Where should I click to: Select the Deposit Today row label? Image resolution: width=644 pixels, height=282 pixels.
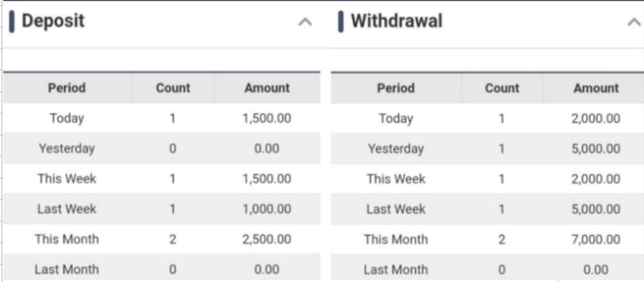click(x=67, y=118)
